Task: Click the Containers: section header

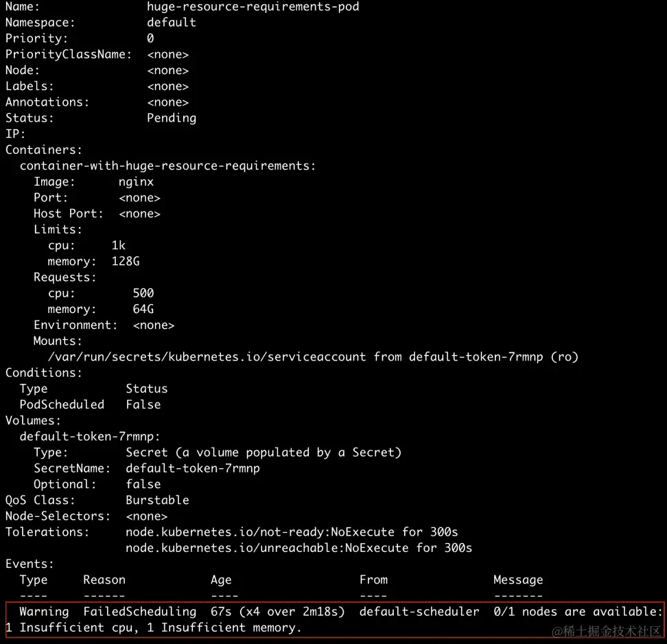Action: (x=43, y=150)
